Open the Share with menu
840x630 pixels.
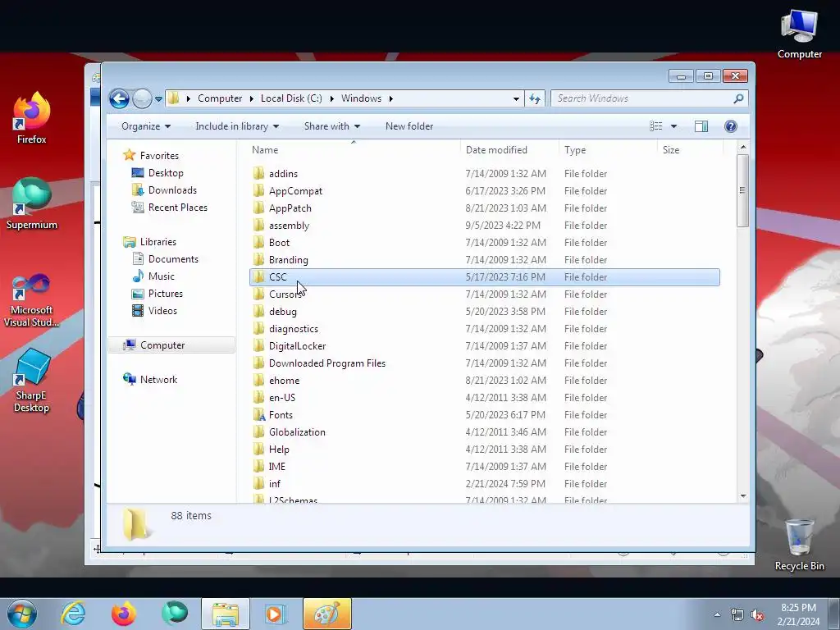click(332, 126)
